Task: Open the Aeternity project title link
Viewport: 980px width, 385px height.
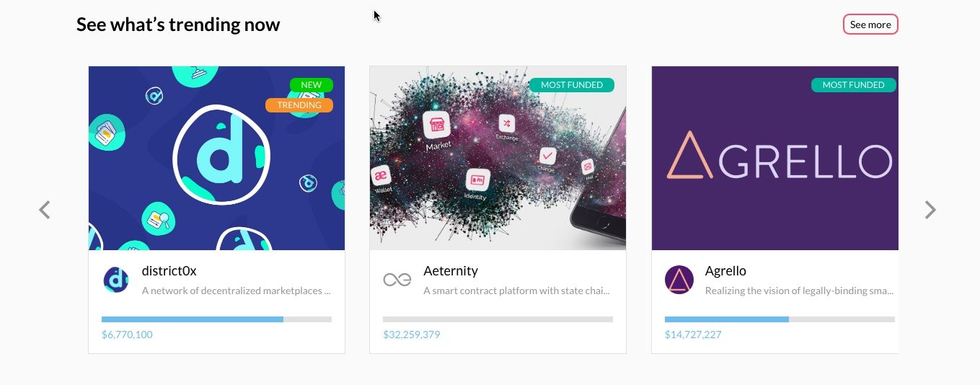Action: pyautogui.click(x=451, y=271)
